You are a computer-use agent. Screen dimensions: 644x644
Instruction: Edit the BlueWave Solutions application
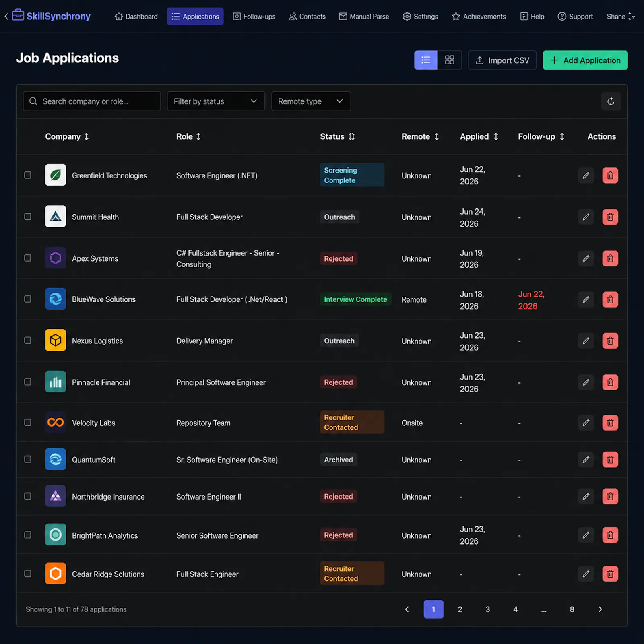point(586,299)
